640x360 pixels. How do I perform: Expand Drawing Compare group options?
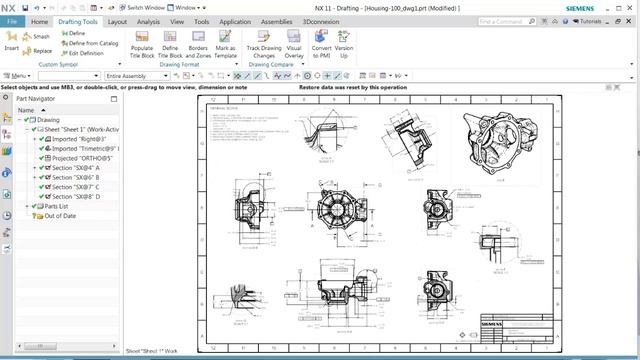302,64
